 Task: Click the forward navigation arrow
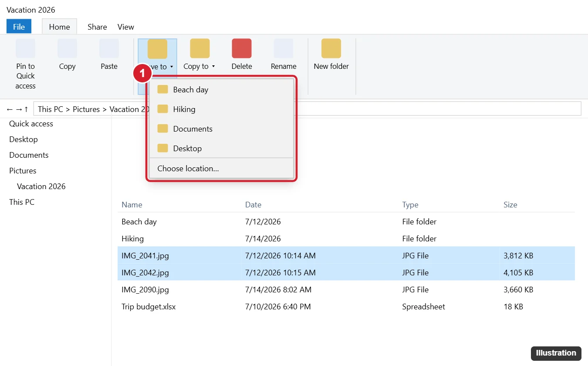coord(19,109)
